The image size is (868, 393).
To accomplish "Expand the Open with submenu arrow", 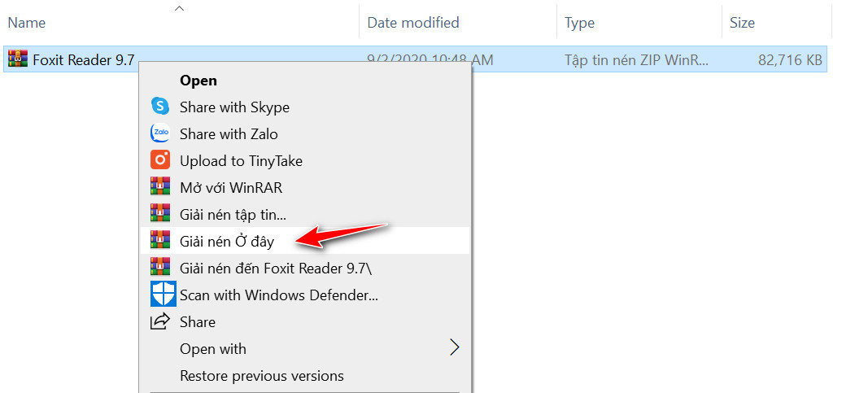I will [x=455, y=348].
